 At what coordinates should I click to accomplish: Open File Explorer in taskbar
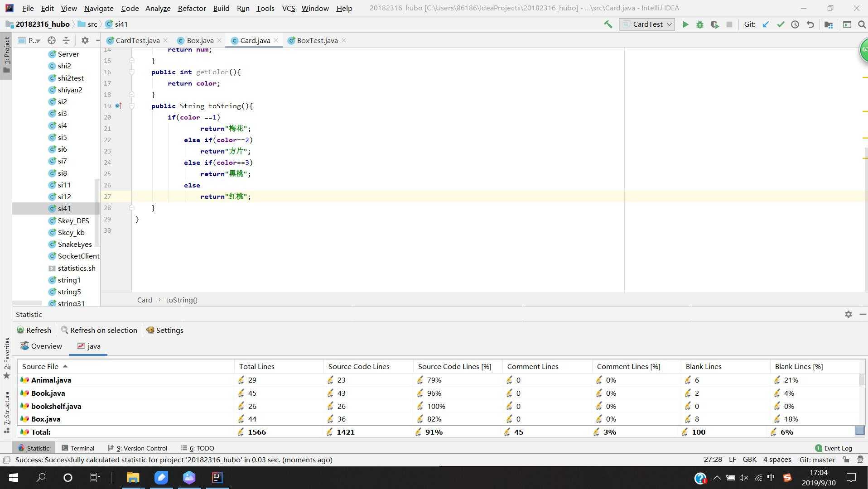(x=133, y=477)
